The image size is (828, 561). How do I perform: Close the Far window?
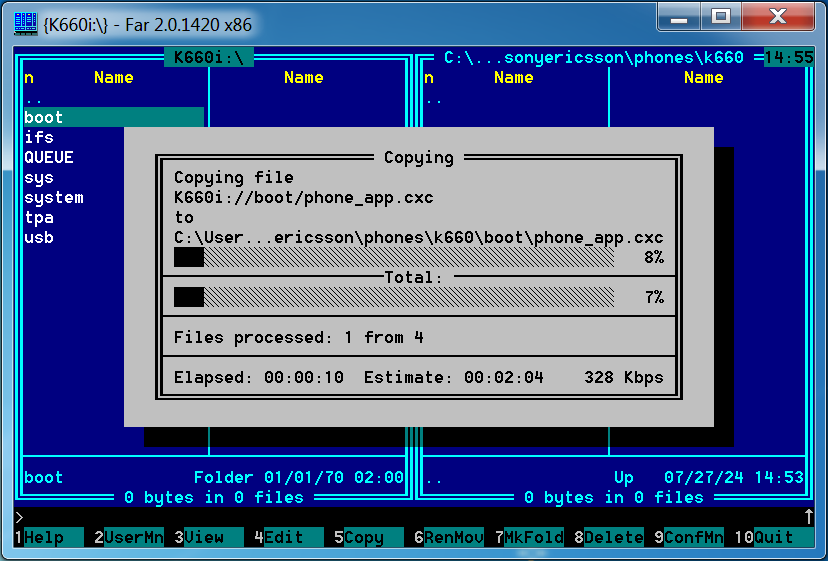point(778,17)
